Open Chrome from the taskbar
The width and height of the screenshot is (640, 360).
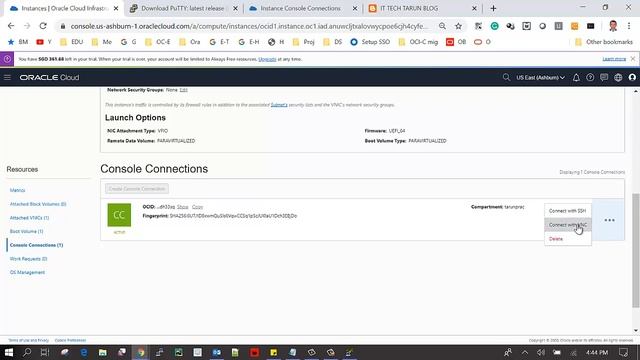pyautogui.click(x=141, y=352)
